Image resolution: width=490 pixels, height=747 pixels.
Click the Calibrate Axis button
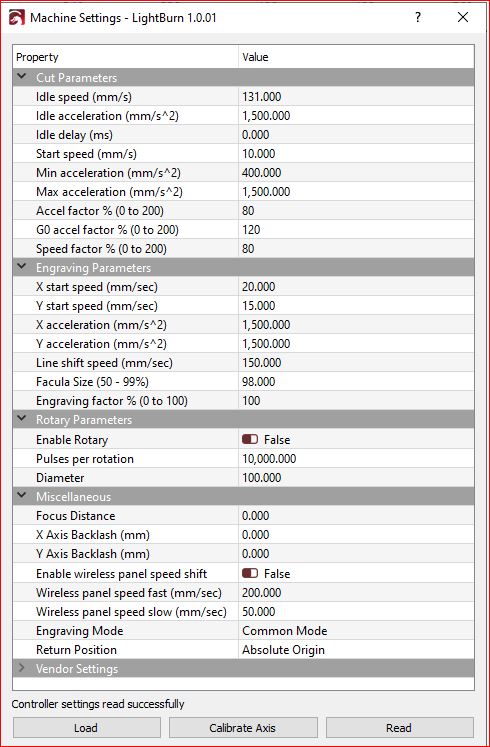[242, 728]
